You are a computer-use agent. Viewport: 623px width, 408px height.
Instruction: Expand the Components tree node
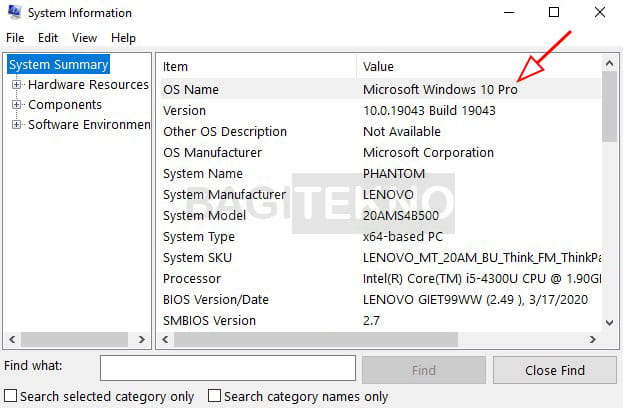click(16, 104)
